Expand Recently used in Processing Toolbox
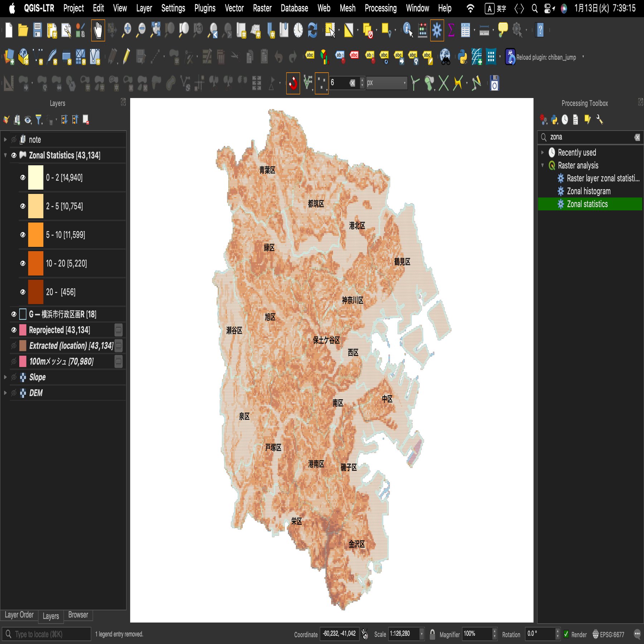644x644 pixels. click(x=542, y=152)
